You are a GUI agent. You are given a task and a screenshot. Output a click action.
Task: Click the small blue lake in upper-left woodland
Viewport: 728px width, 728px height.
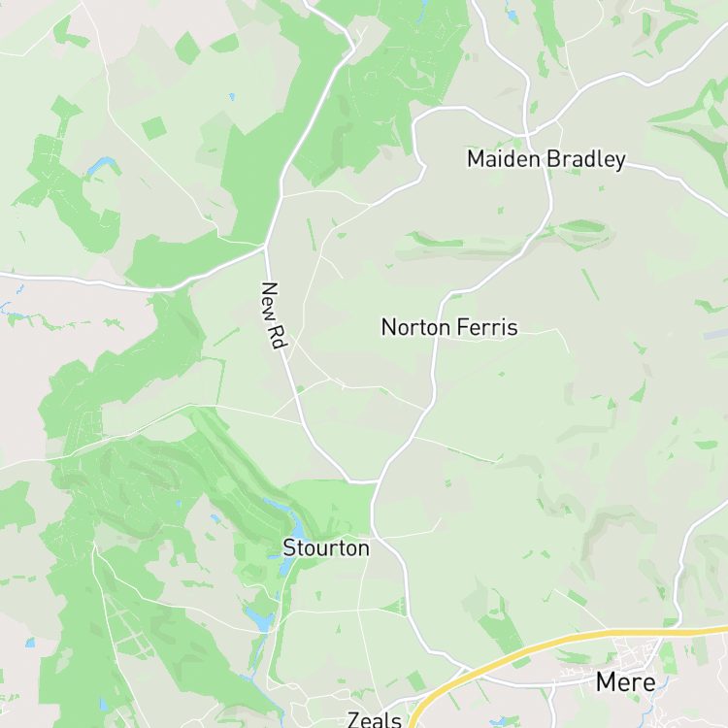coord(102,165)
